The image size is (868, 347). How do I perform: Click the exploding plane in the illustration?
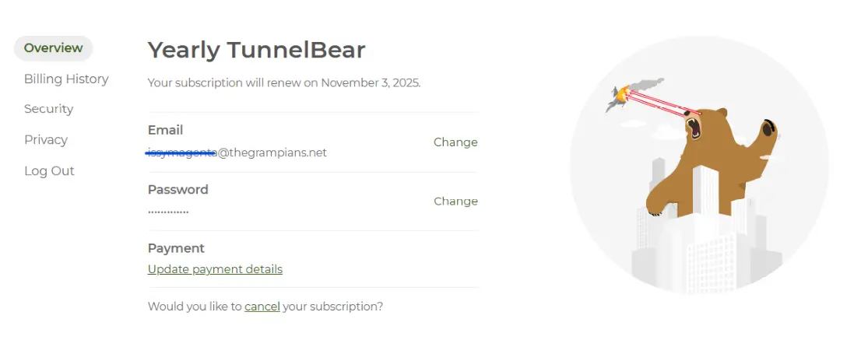(623, 96)
